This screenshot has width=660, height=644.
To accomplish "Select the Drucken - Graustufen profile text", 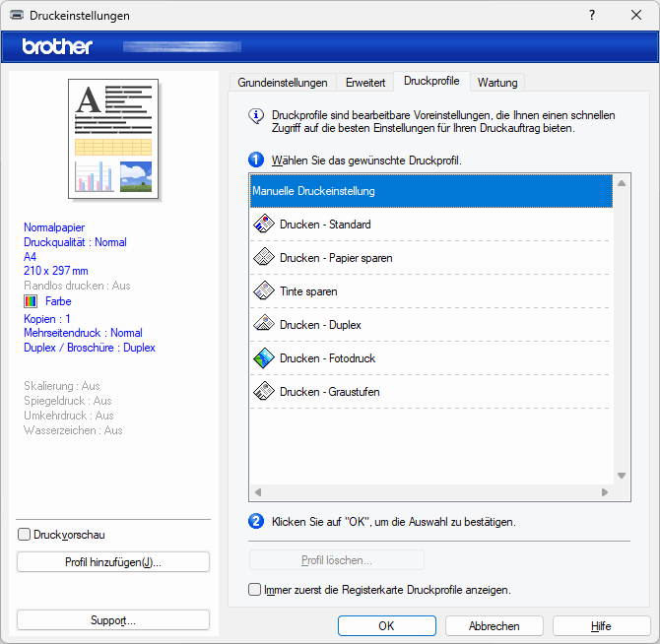I will coord(330,392).
